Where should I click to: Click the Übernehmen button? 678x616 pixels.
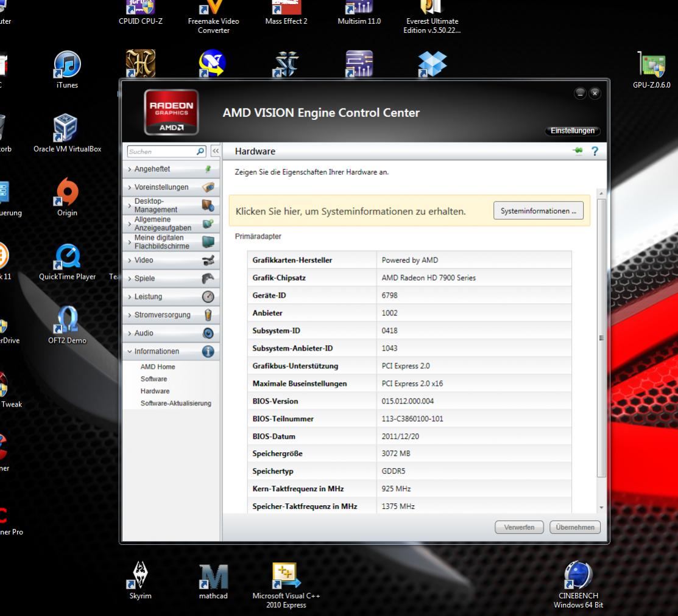click(574, 528)
